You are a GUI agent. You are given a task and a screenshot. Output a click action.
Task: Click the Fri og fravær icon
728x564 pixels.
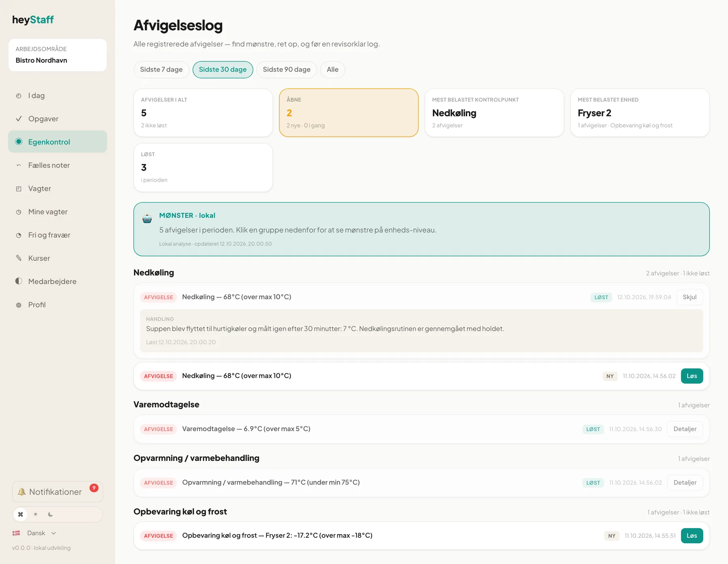click(x=19, y=235)
